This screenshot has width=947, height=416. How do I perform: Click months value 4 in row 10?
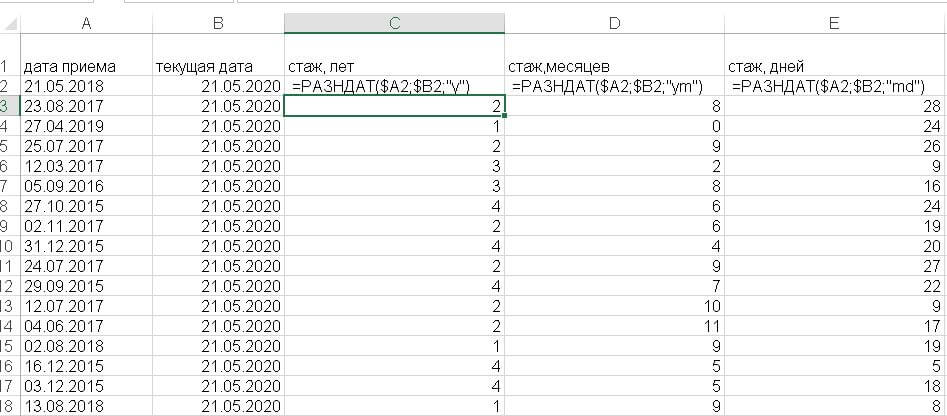point(614,246)
